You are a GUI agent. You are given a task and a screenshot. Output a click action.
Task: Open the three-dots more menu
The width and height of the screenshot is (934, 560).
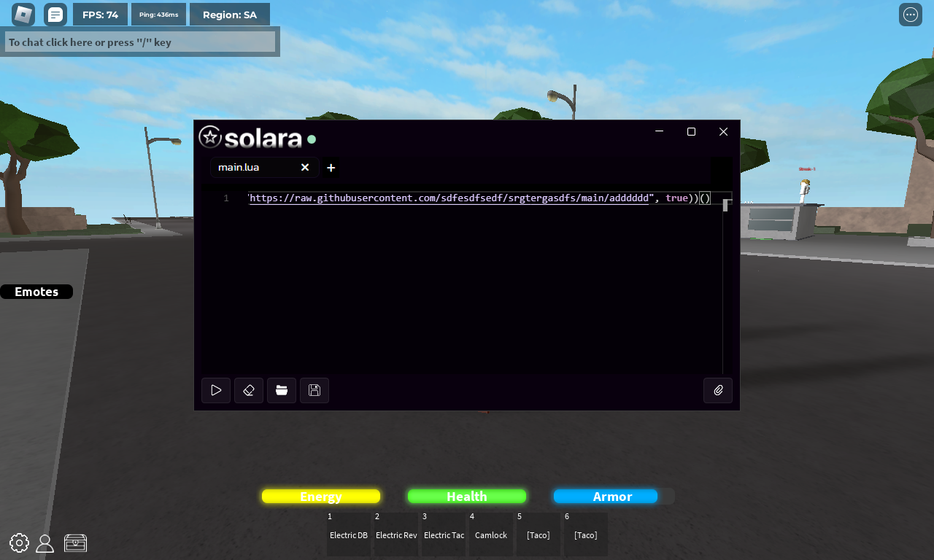point(911,15)
